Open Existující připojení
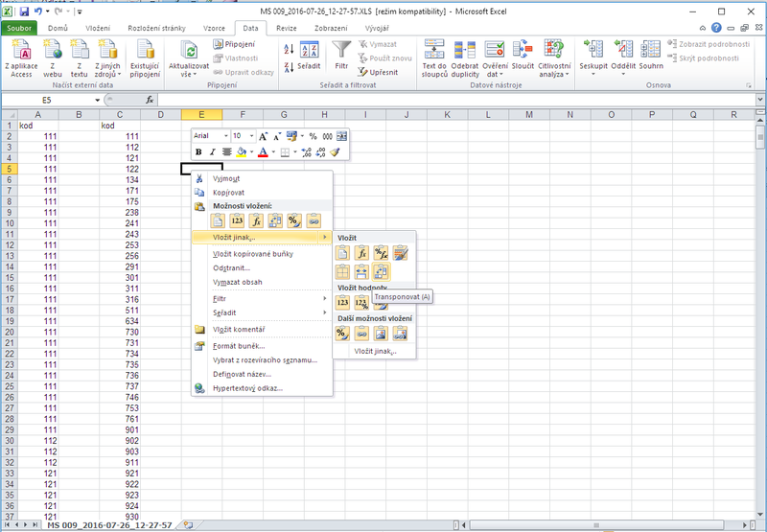The image size is (767, 532). 145,58
